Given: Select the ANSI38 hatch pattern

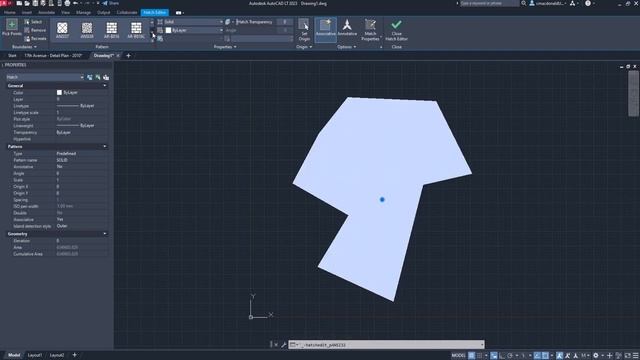Looking at the screenshot, I should [87, 30].
